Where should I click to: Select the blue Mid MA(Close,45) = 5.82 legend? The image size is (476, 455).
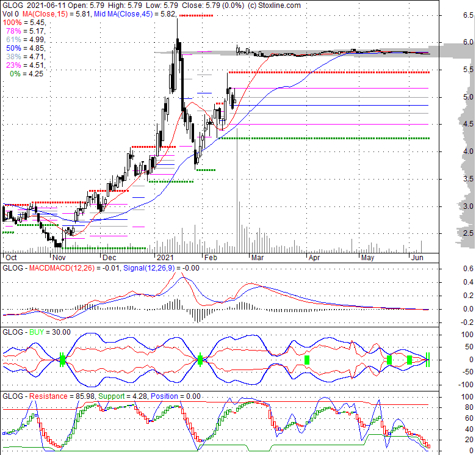tap(135, 14)
